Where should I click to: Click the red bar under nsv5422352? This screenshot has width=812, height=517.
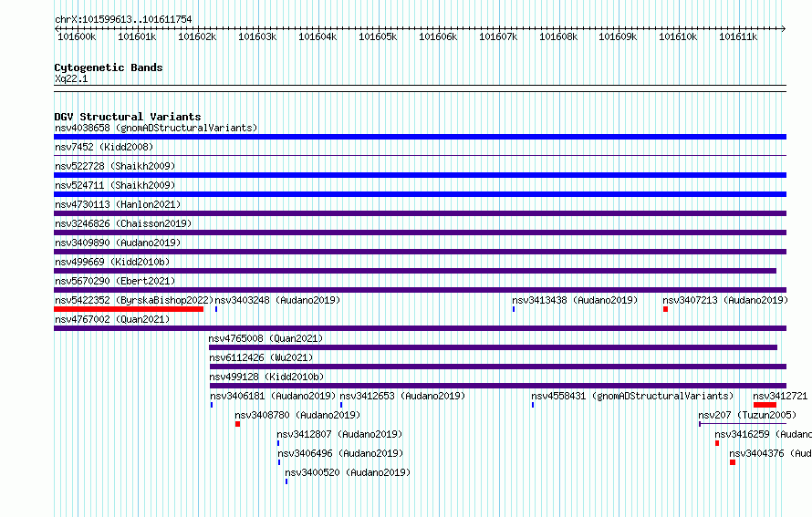[x=129, y=309]
